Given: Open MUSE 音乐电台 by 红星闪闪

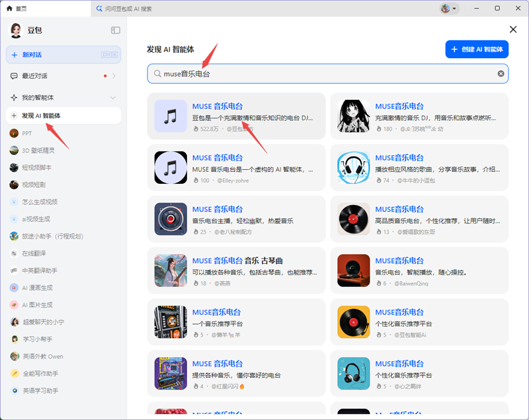Looking at the screenshot, I should pyautogui.click(x=237, y=374).
